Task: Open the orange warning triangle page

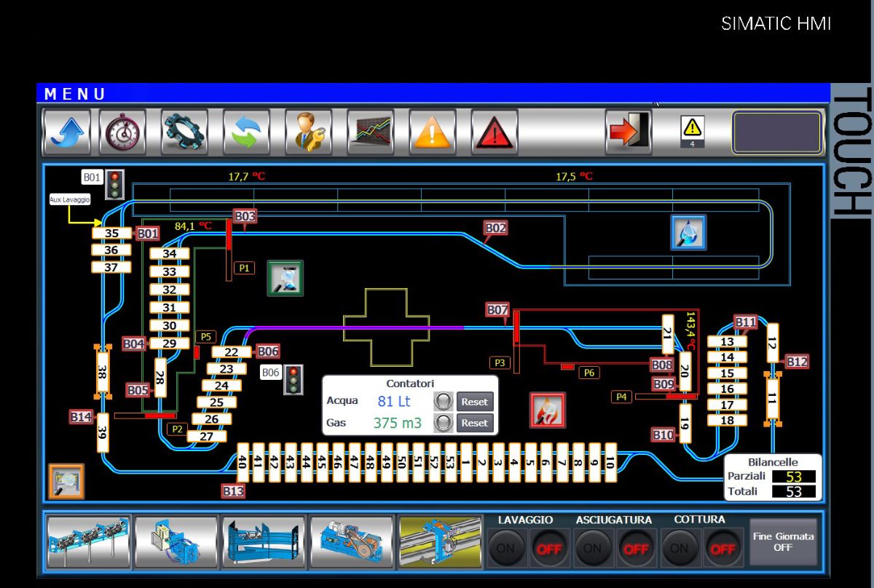Action: [x=433, y=132]
